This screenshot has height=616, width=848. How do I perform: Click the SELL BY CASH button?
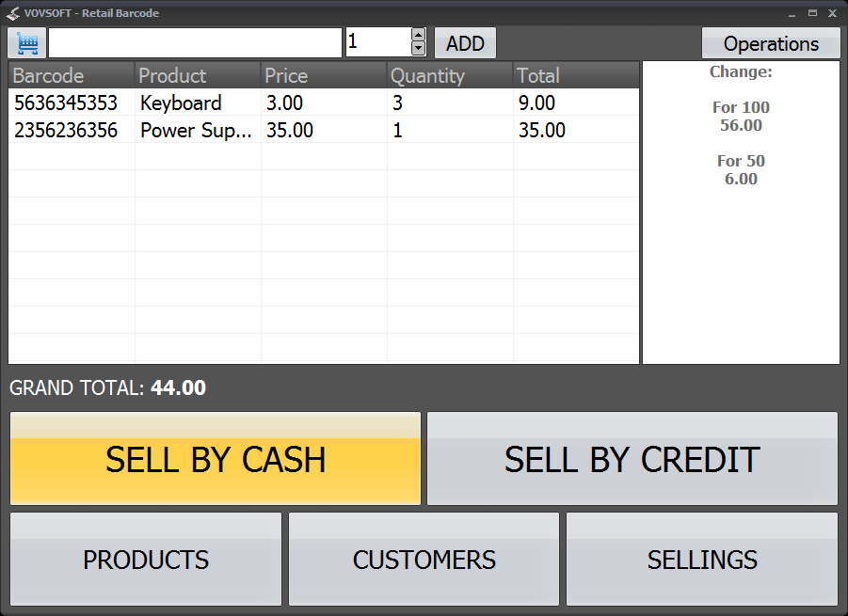[x=215, y=459]
